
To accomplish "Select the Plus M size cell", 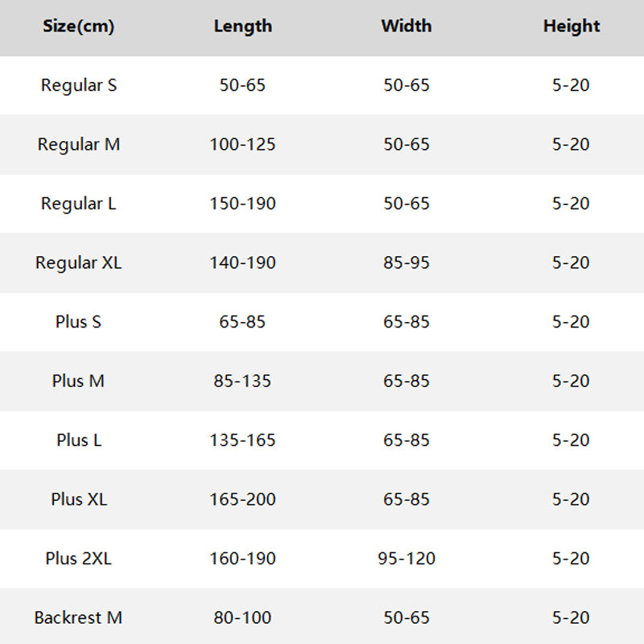I will pyautogui.click(x=78, y=382).
